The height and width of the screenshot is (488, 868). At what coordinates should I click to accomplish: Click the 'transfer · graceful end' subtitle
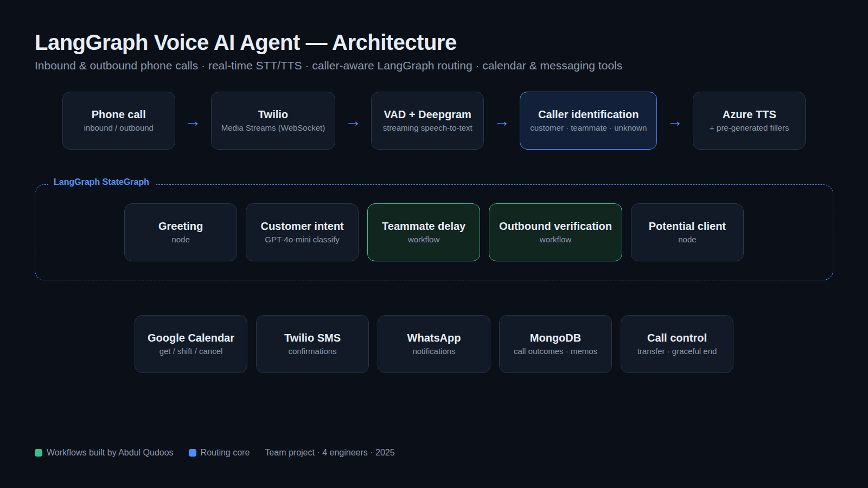coord(677,351)
